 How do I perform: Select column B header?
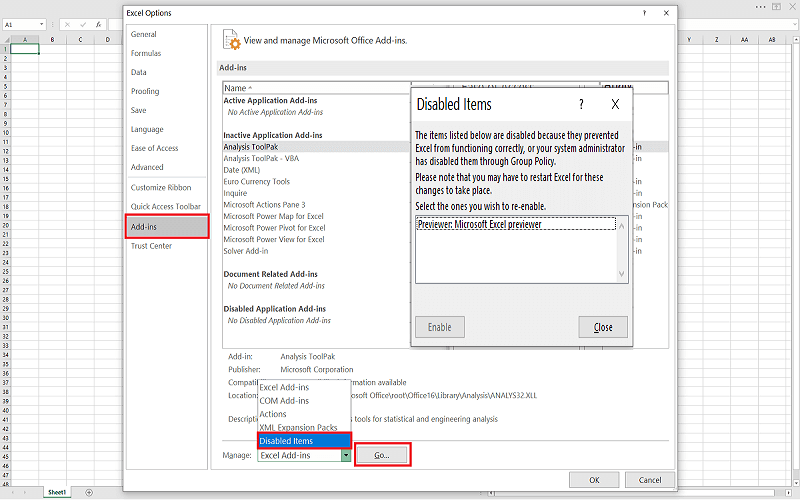[x=53, y=39]
